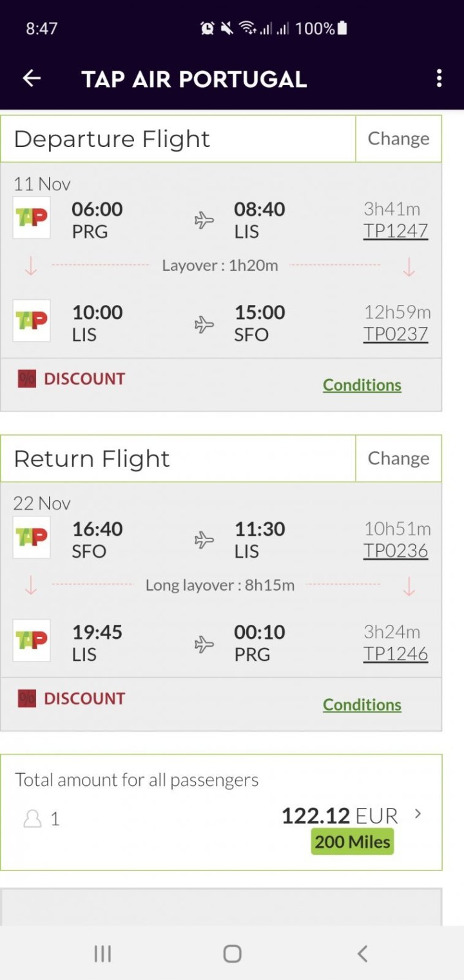Tap TAP logo beside 16:40 SFO flight
Viewport: 464px width, 980px height.
pyautogui.click(x=32, y=537)
